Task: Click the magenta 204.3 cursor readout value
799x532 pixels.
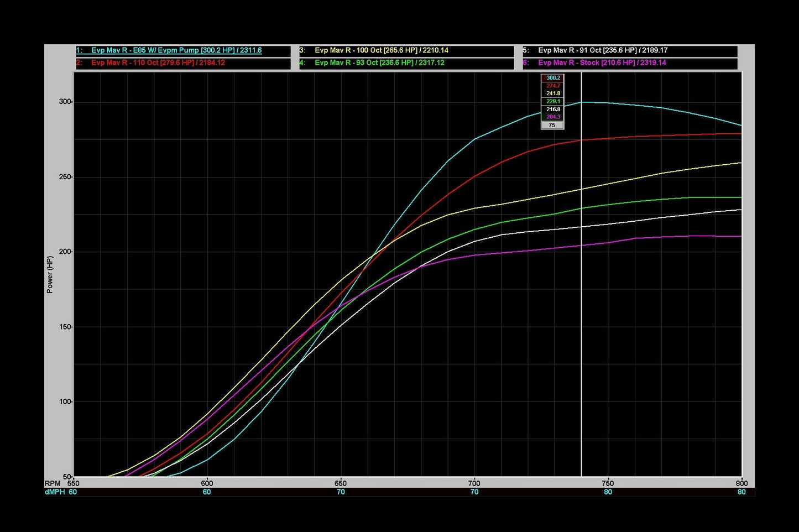Action: click(x=552, y=117)
